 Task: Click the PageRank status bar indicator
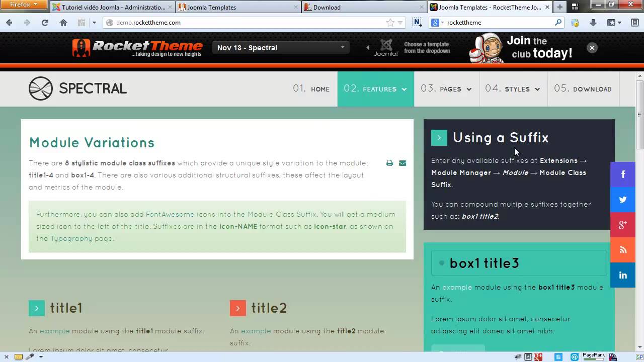click(x=594, y=357)
